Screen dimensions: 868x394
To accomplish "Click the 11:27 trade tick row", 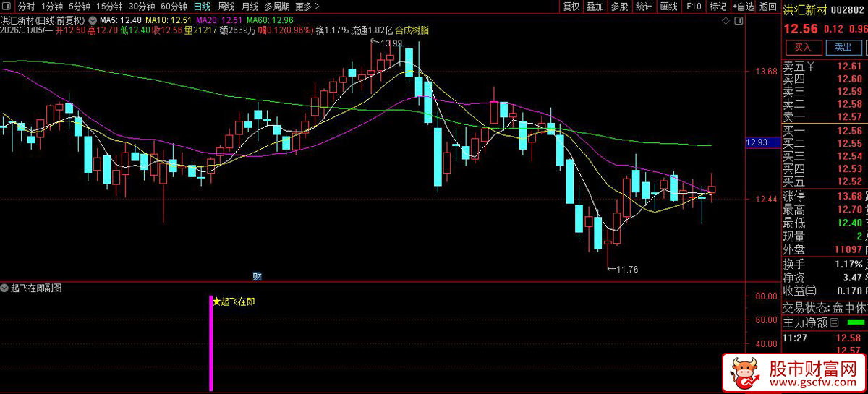I will 824,338.
